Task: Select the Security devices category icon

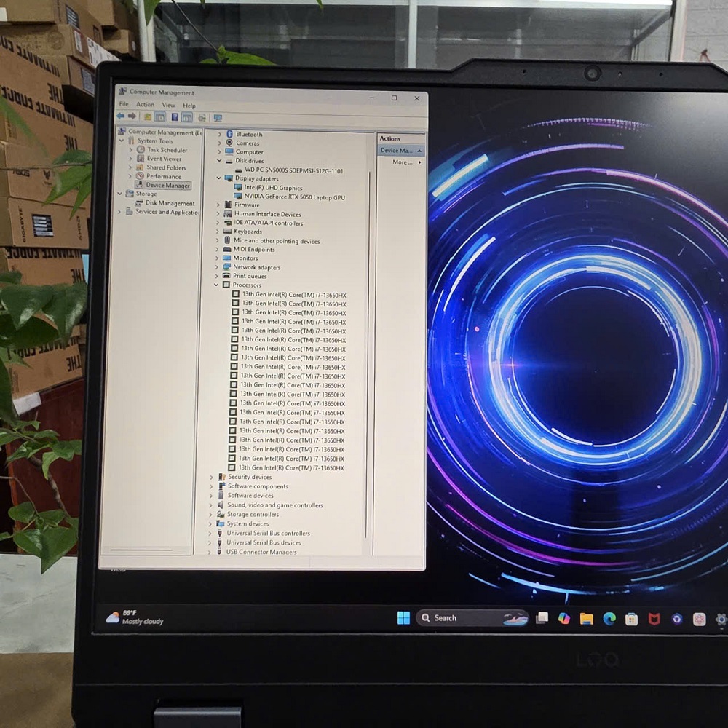Action: [x=222, y=477]
